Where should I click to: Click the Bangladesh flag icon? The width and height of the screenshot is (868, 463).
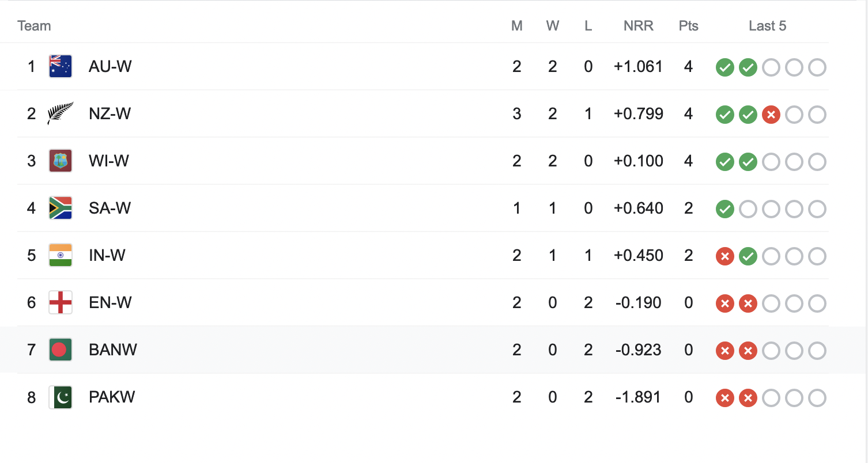61,350
